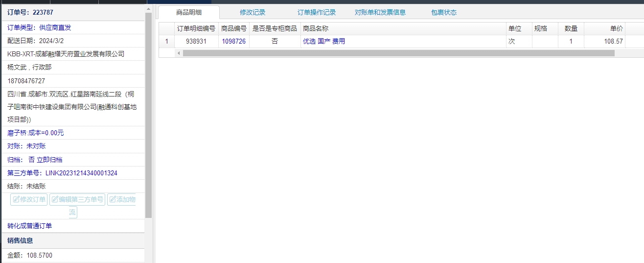This screenshot has height=263, width=644.
Task: Click the 规格 column header
Action: [x=545, y=28]
